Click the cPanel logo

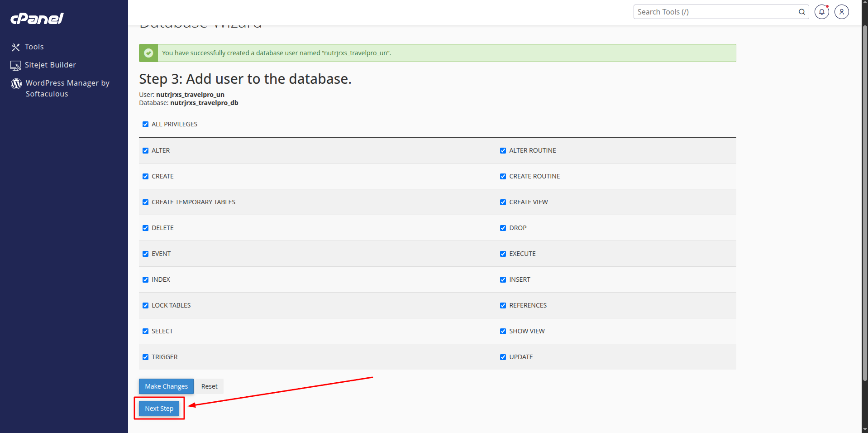point(37,18)
